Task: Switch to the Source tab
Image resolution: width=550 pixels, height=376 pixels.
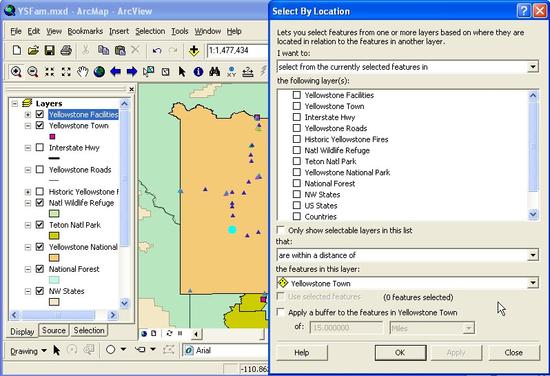Action: tap(54, 330)
